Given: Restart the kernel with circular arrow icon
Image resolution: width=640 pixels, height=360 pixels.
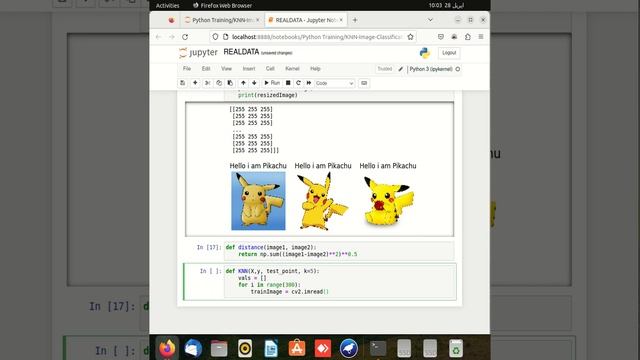Looking at the screenshot, I should (x=298, y=83).
